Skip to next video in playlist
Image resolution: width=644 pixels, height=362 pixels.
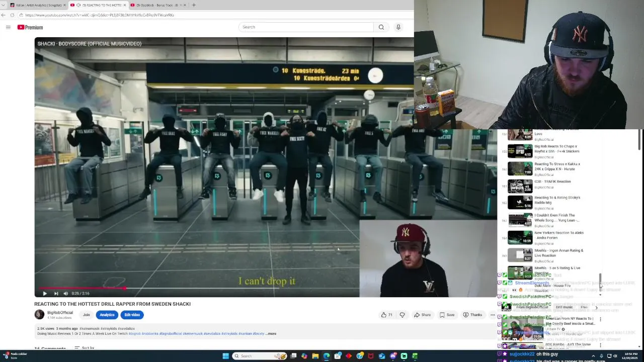click(56, 294)
